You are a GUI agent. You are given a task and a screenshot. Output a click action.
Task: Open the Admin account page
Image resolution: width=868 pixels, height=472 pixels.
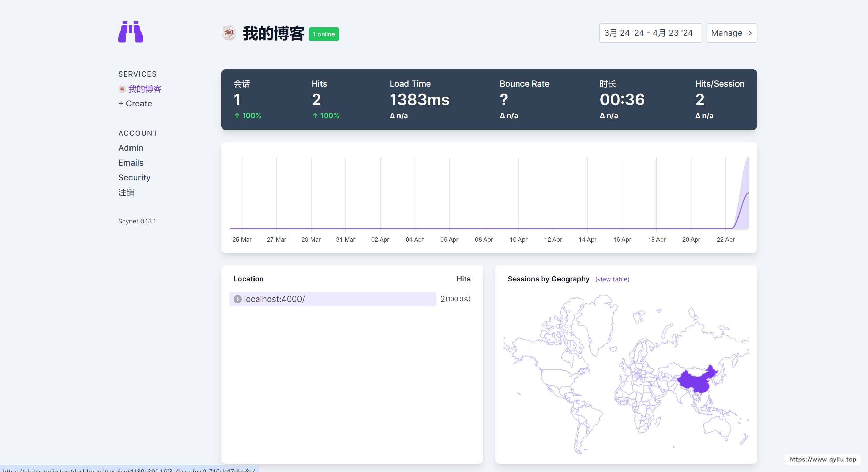[x=131, y=148]
